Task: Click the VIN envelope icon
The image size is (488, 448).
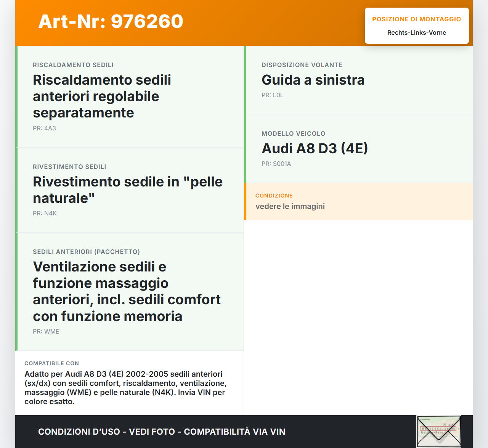Action: (439, 431)
